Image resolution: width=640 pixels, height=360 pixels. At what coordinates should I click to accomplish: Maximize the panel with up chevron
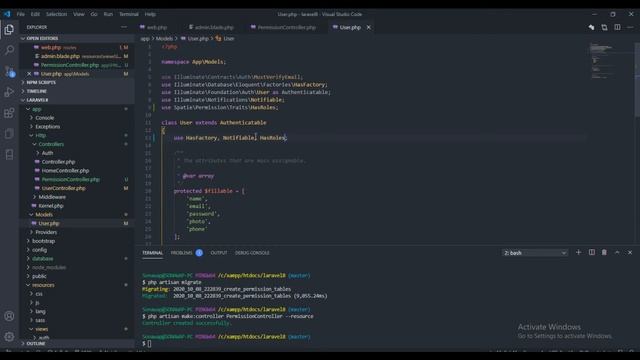[617, 252]
